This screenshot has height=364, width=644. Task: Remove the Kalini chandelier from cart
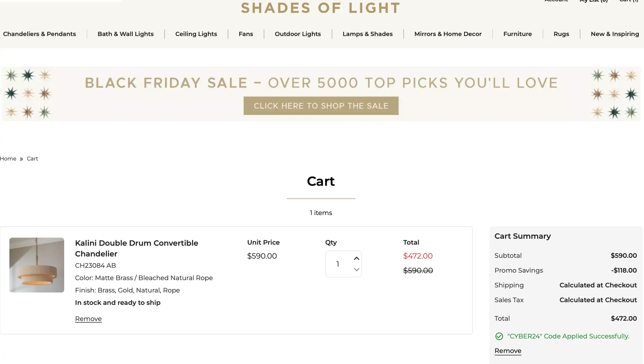tap(88, 319)
